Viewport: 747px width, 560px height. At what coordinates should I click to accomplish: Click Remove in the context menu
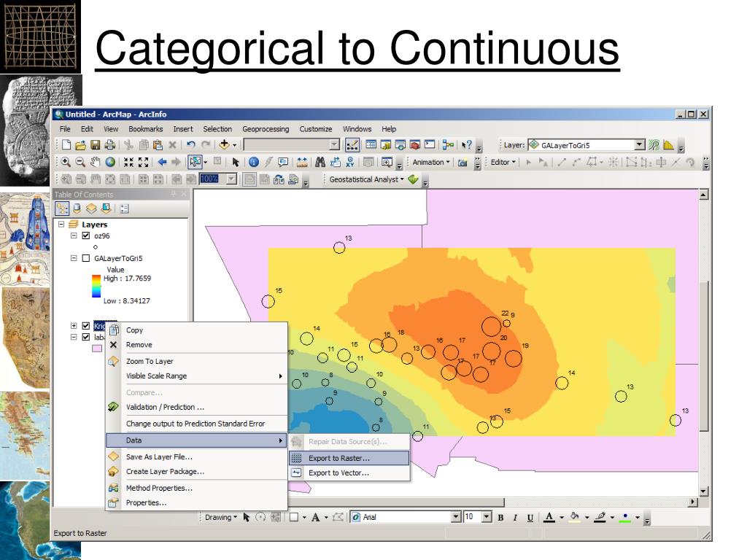coord(196,345)
